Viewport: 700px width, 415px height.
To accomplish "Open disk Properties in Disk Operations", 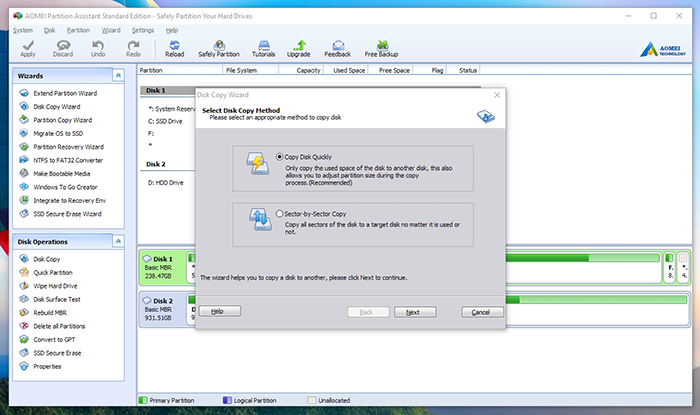I will point(47,366).
